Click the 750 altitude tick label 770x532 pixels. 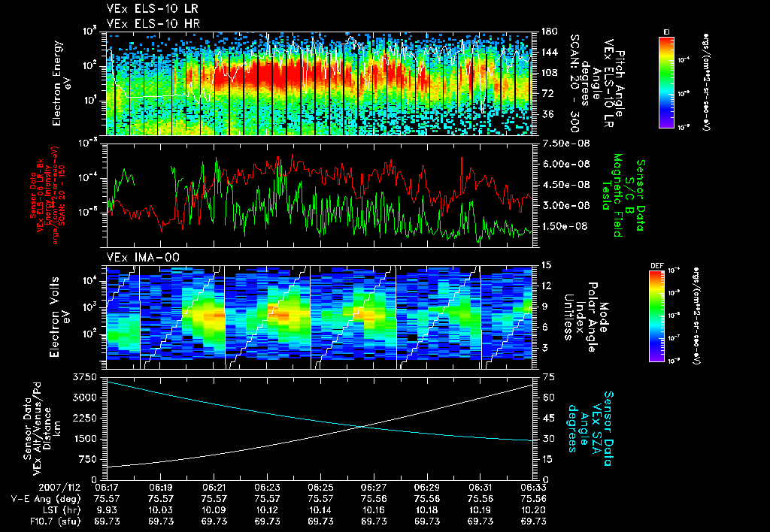coord(88,459)
